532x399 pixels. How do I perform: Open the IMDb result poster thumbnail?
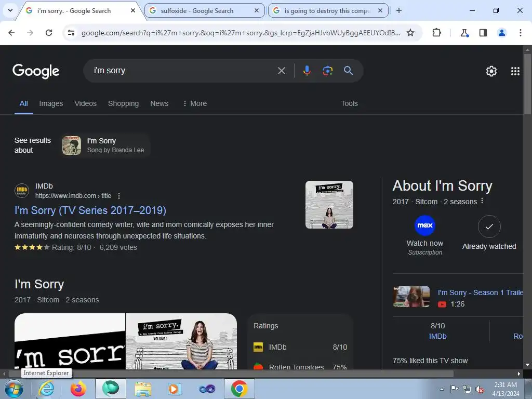tap(329, 205)
